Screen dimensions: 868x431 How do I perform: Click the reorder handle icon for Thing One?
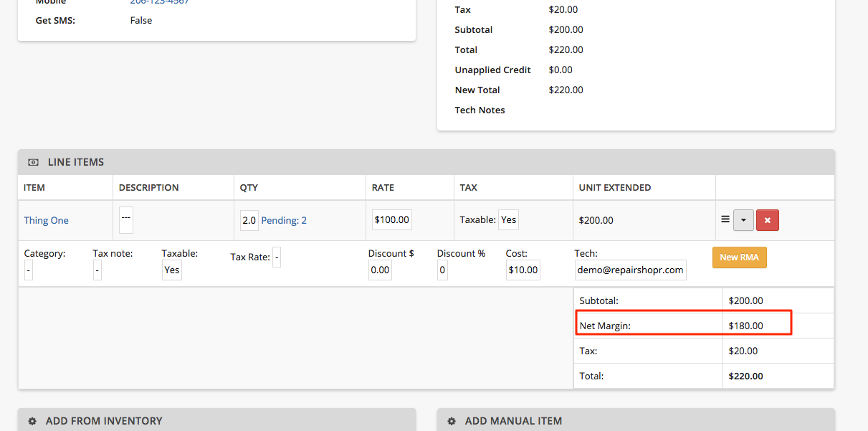coord(725,219)
